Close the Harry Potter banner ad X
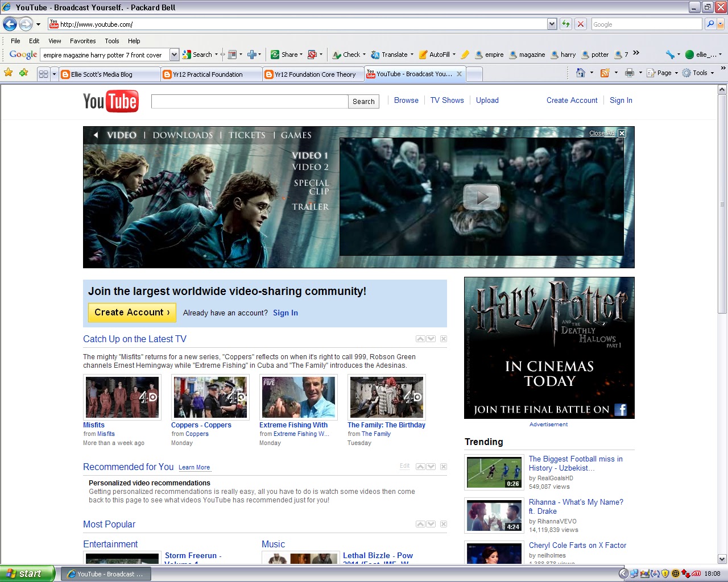Screen dimensions: 728x582 click(x=622, y=133)
